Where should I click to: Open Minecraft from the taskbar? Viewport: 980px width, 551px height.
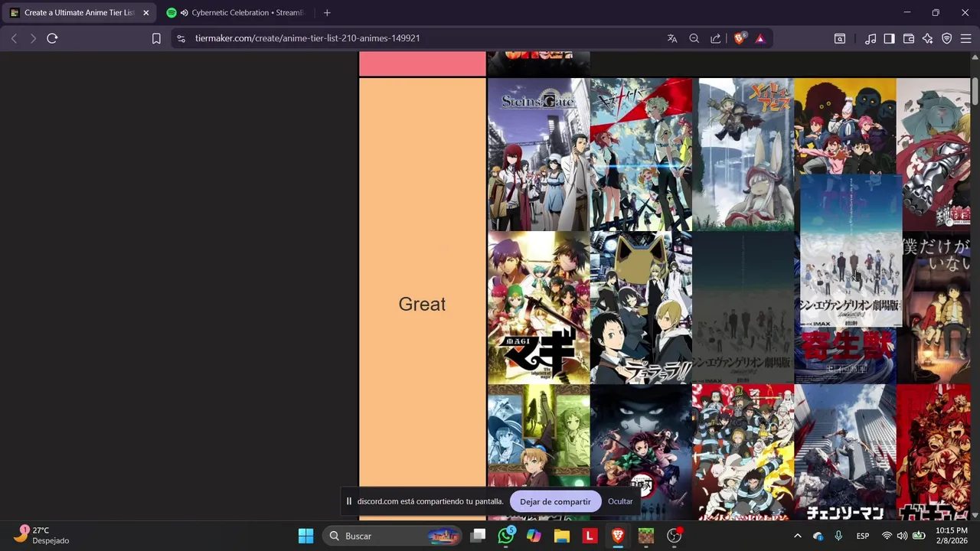[646, 536]
